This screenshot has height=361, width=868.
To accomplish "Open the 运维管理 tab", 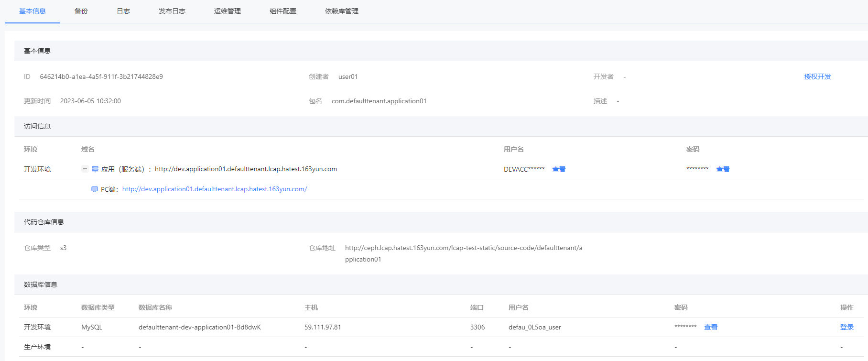I will [x=228, y=11].
